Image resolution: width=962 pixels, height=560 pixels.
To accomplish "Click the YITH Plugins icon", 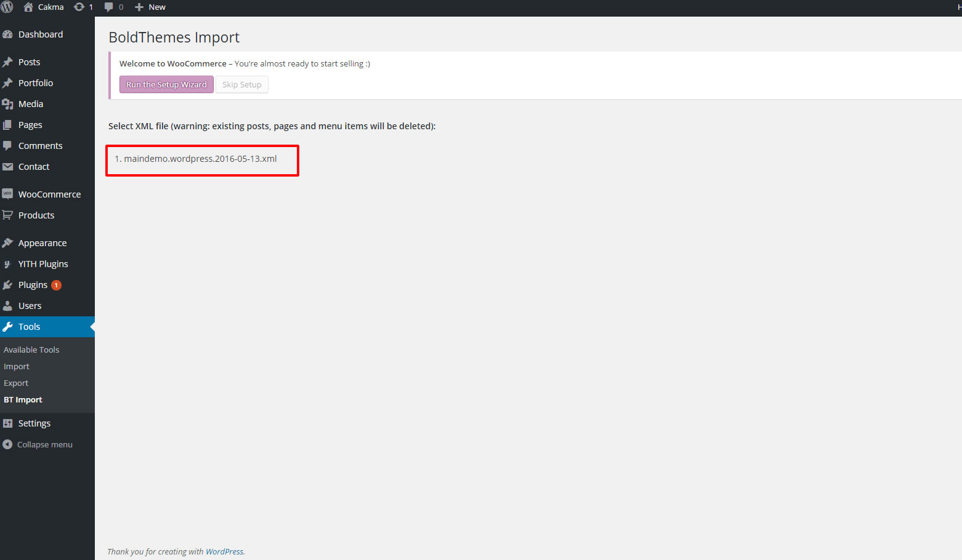I will 7,264.
